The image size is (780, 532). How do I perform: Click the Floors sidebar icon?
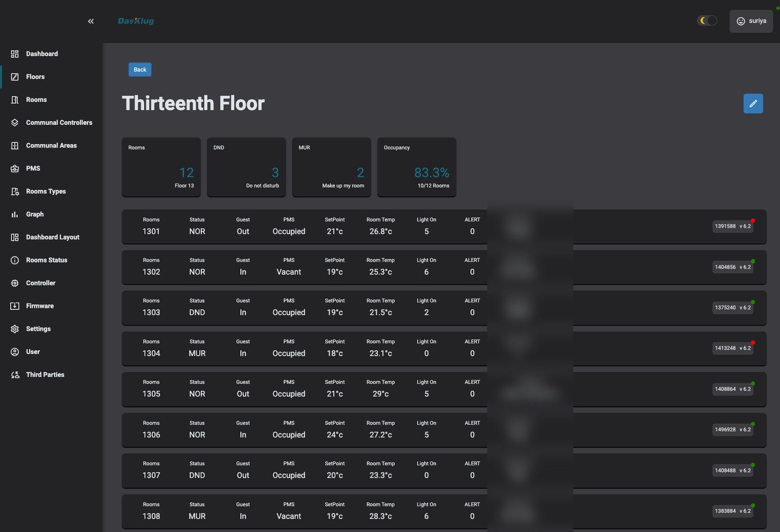pos(15,77)
